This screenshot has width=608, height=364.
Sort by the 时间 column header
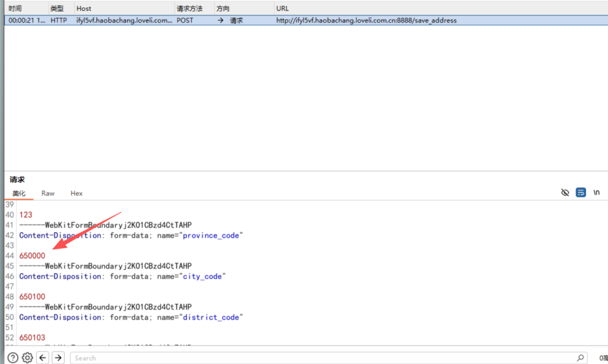tap(15, 8)
